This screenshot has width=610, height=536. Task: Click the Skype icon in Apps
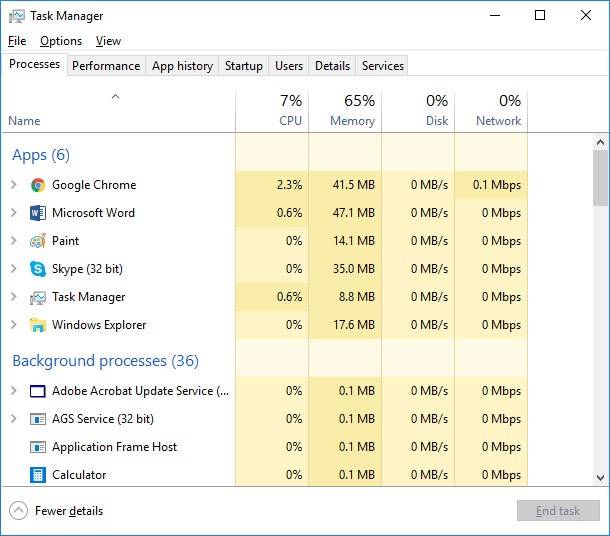point(38,269)
